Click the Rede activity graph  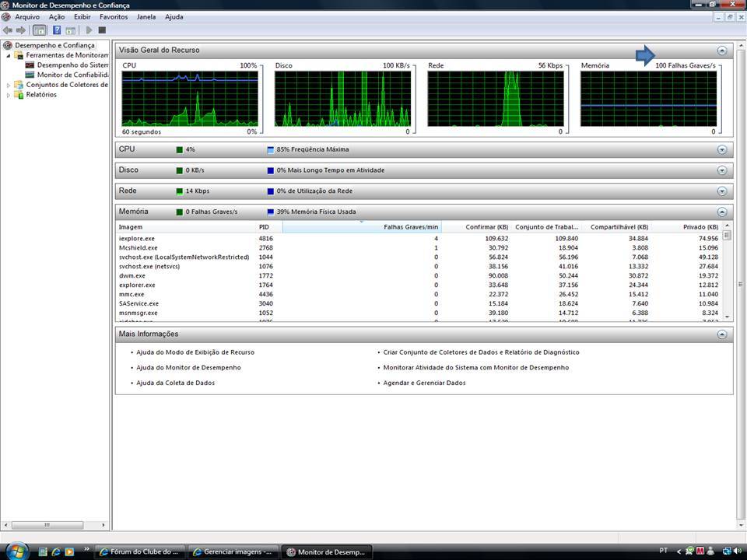(x=496, y=99)
